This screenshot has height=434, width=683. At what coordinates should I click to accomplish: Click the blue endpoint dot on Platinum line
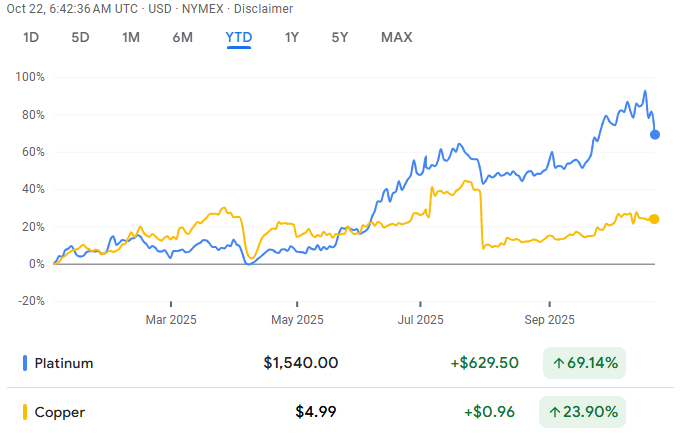655,135
